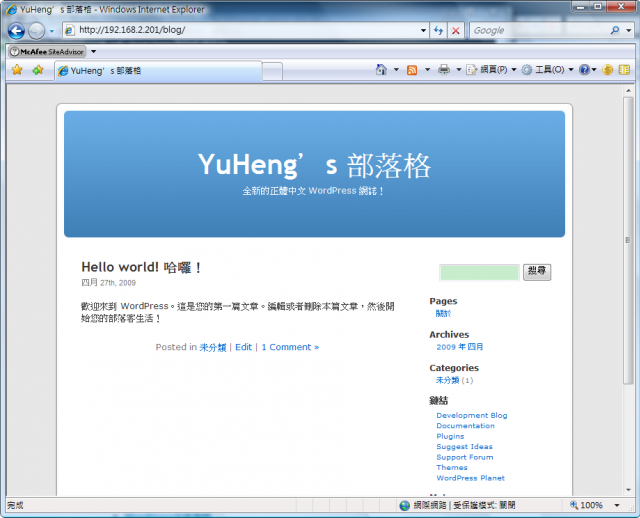Click the 搜尋 search button

pos(537,272)
